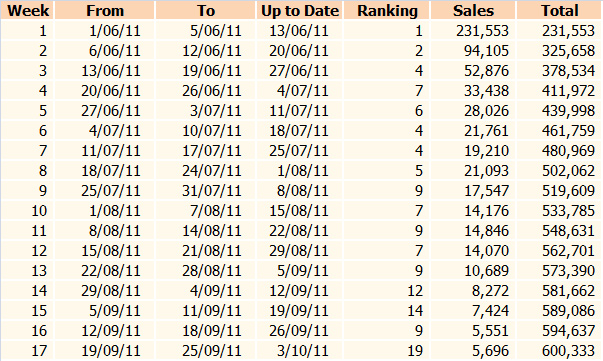Screen dimensions: 603x361
Task: Click the Ranking column header
Action: (x=387, y=10)
